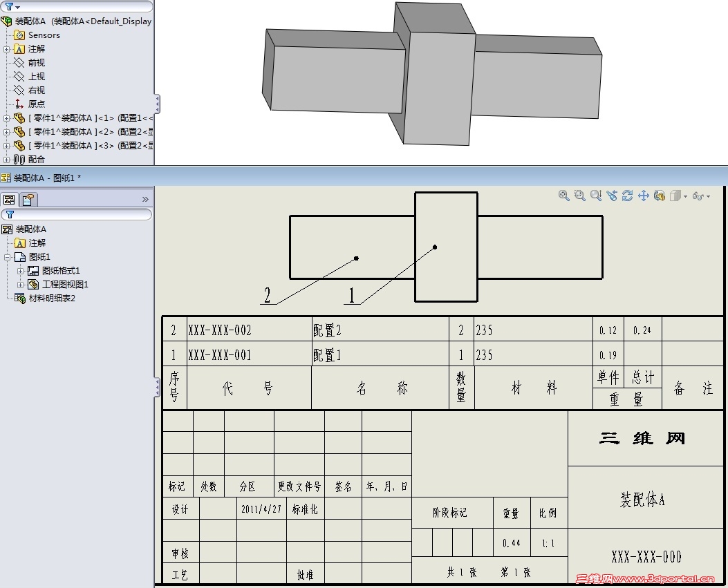This screenshot has height=588, width=728.
Task: Click the Rotate View icon
Action: coord(627,196)
